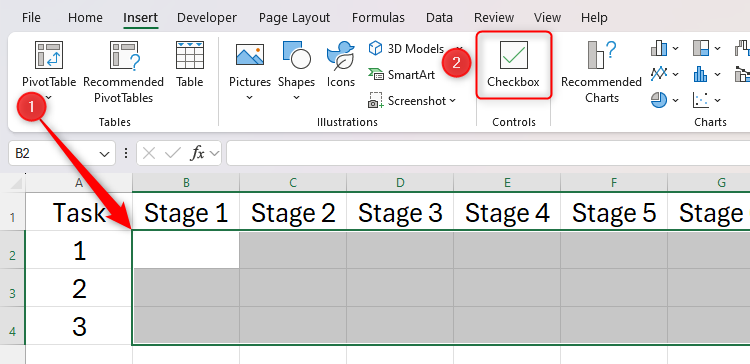Insert a Combo chart
750x364 pixels.
[x=742, y=74]
